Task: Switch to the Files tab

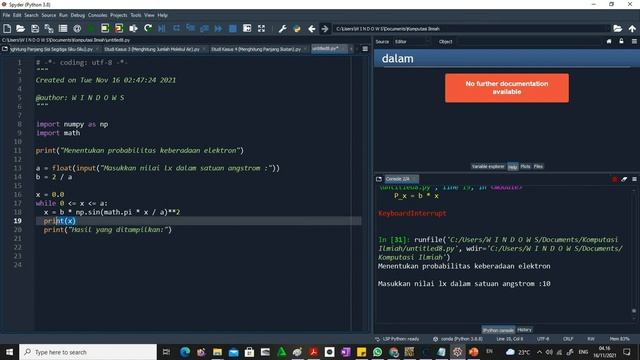Action: 538,167
